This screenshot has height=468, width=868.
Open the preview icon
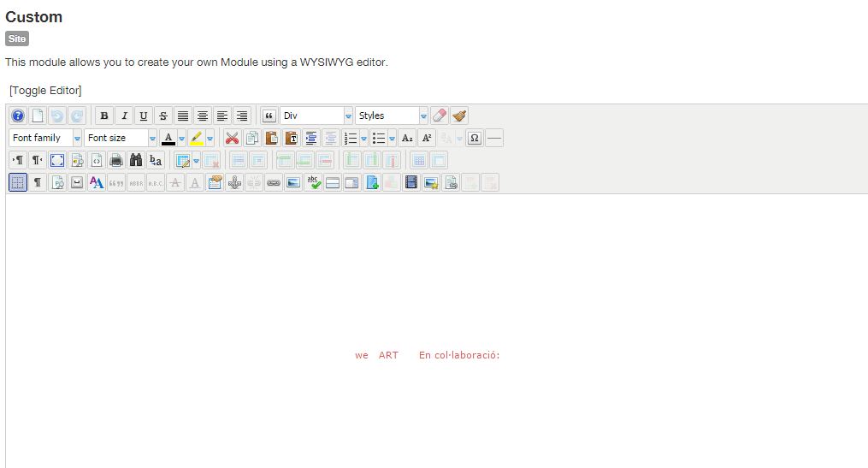[77, 161]
